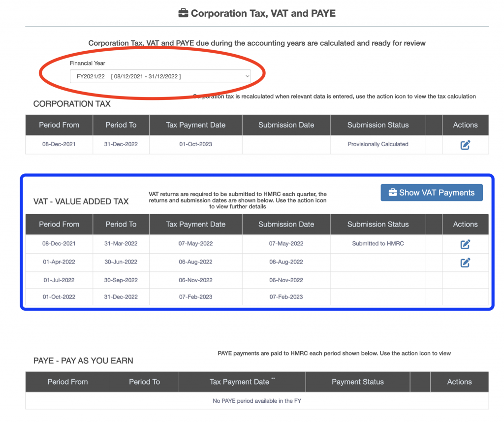
Task: Click the Financial Year field label
Action: (88, 63)
